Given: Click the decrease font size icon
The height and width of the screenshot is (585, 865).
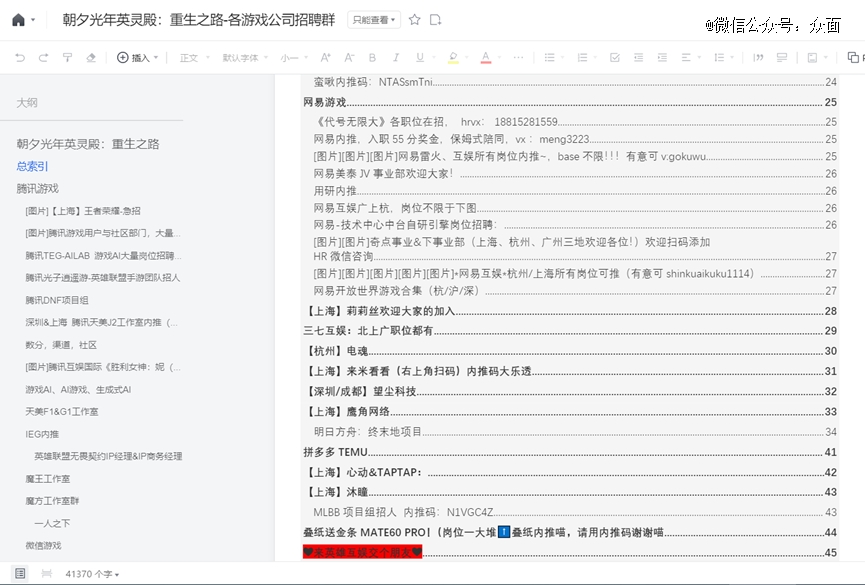Looking at the screenshot, I should [x=349, y=57].
